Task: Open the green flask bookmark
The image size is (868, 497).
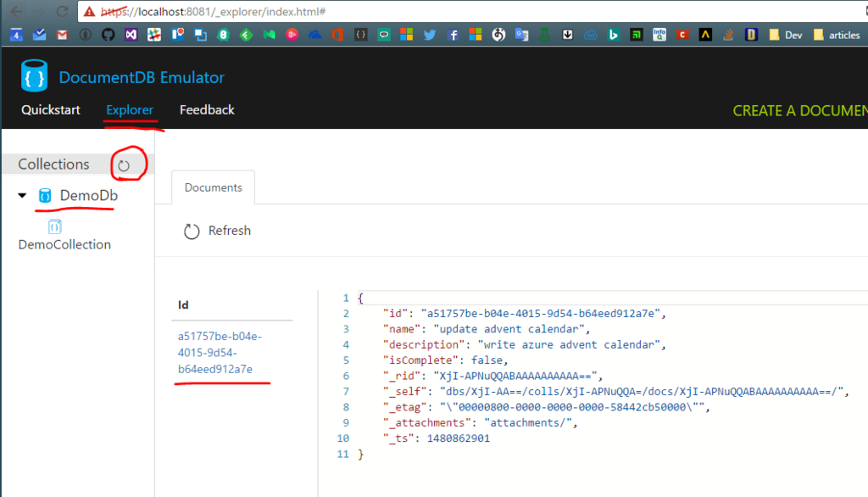Action: [x=545, y=35]
